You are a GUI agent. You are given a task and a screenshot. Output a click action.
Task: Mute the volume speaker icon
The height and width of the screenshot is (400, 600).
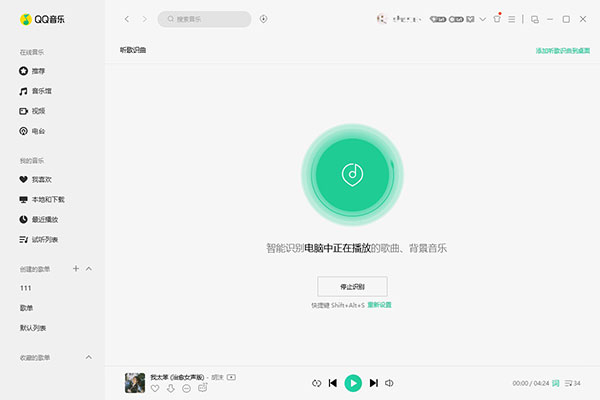[390, 383]
